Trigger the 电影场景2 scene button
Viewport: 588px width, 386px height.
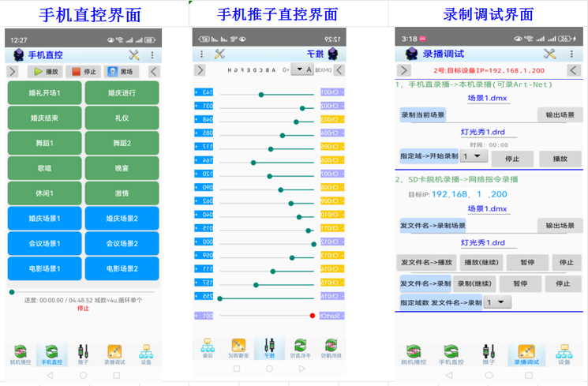coord(122,269)
